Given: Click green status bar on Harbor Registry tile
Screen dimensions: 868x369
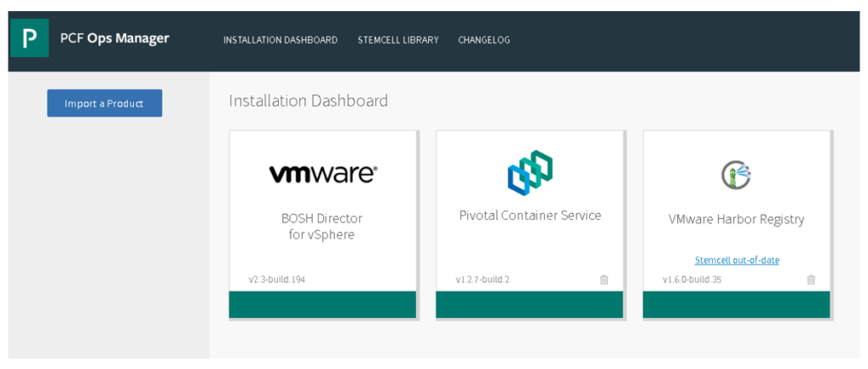Looking at the screenshot, I should click(x=737, y=305).
